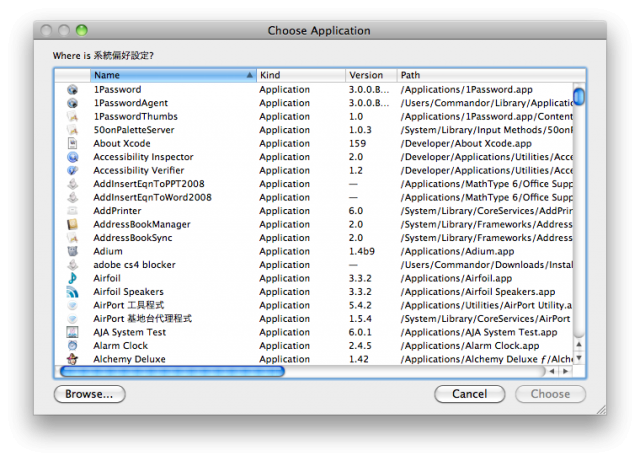Select AJA System Test entry
Screen dimensions: 640x461
pos(129,332)
